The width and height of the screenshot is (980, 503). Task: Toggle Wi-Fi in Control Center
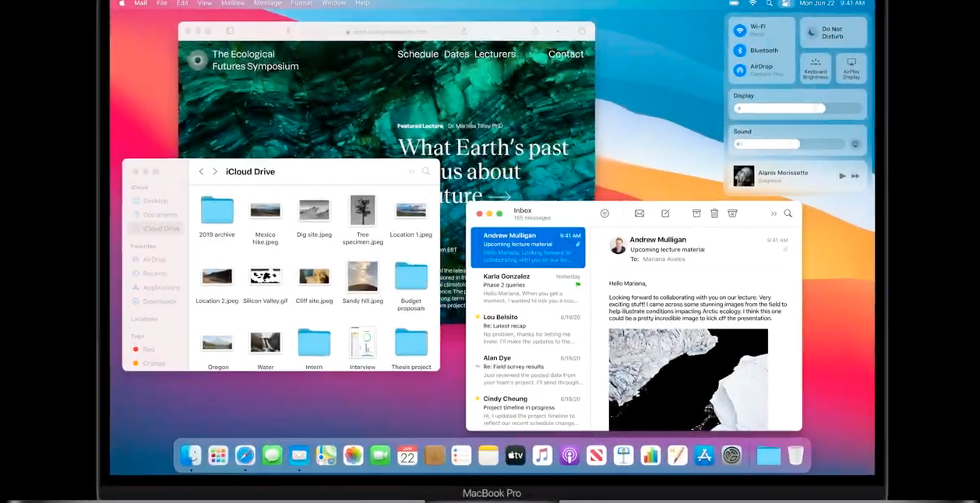[x=740, y=31]
